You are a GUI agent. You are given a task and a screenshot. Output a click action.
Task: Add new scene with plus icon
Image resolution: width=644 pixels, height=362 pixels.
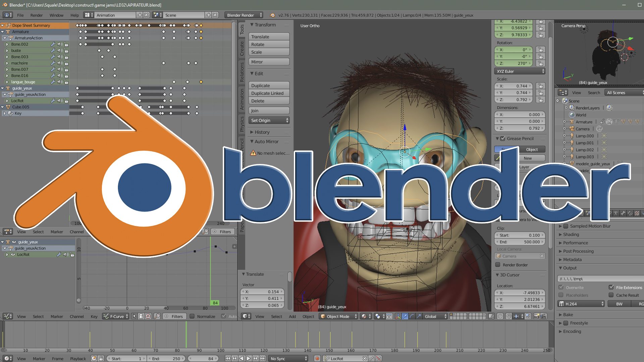coord(209,15)
